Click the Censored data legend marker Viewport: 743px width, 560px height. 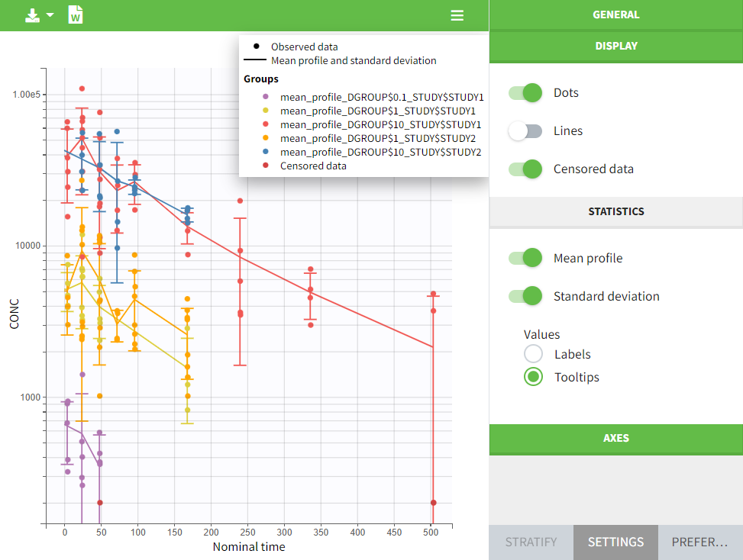[266, 166]
